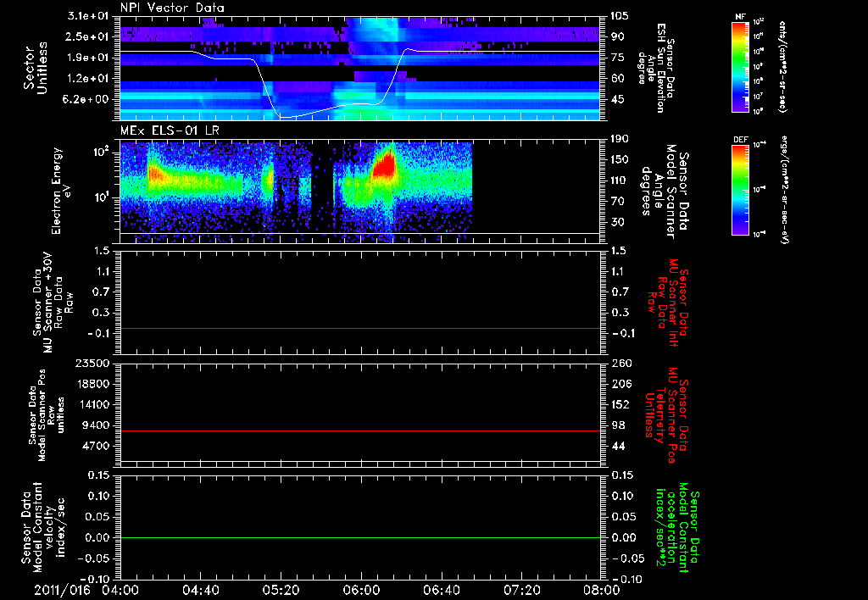Click the red 'MU Scanner Pos Telemetry' label

pyautogui.click(x=667, y=415)
